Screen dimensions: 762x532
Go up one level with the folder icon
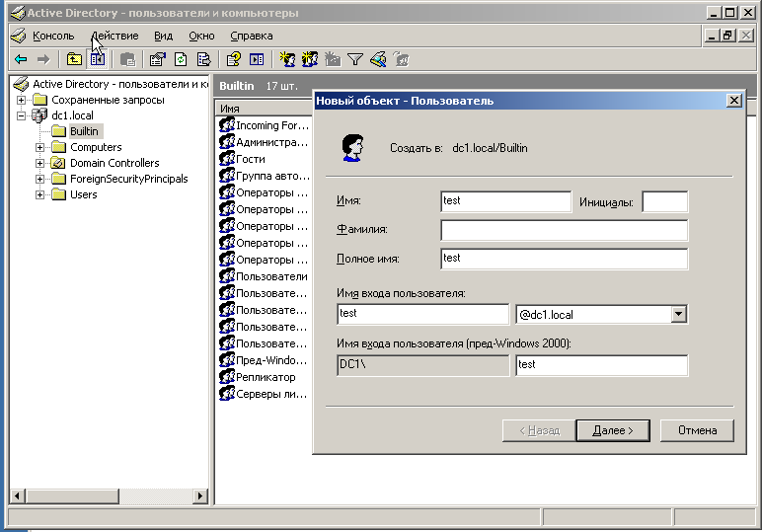[74, 59]
